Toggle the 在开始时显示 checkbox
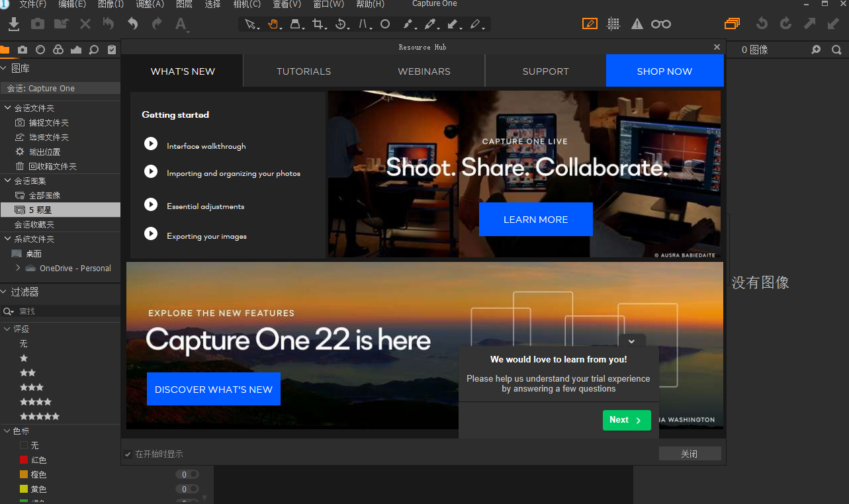Image resolution: width=849 pixels, height=504 pixels. (x=128, y=454)
